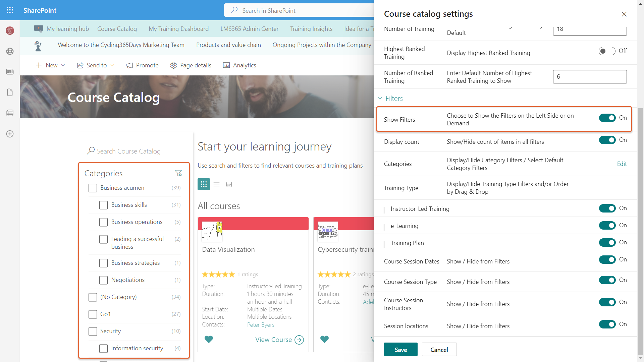Viewport: 644px width, 362px height.
Task: Favorite Data Visualization with heart icon
Action: pos(209,339)
